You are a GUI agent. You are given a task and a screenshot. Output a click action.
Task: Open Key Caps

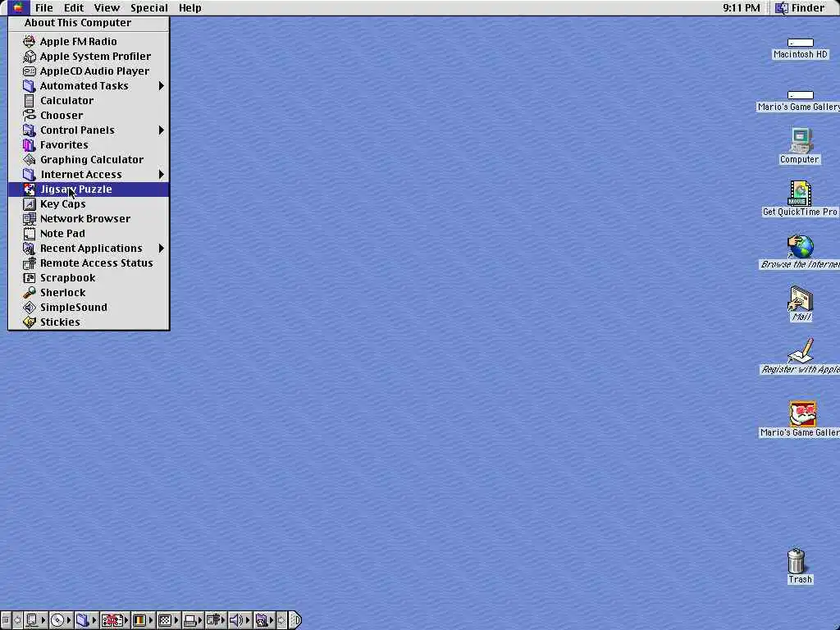[x=89, y=204]
